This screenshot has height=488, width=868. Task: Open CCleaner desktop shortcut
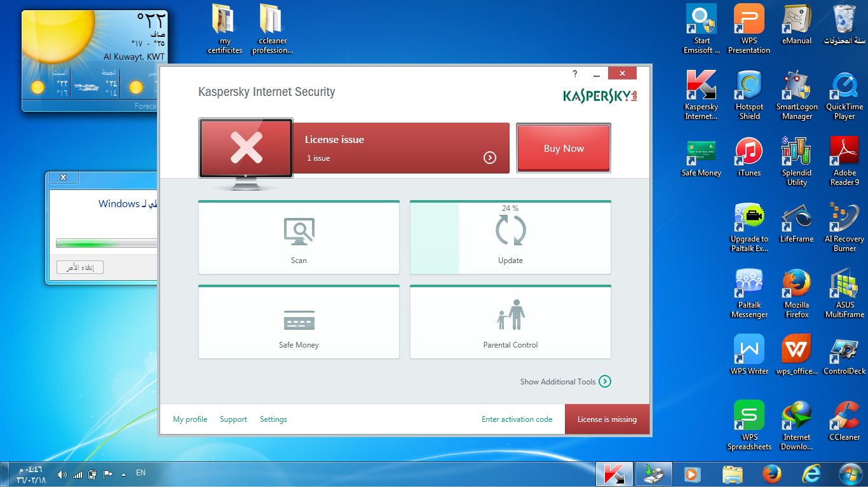pos(844,421)
